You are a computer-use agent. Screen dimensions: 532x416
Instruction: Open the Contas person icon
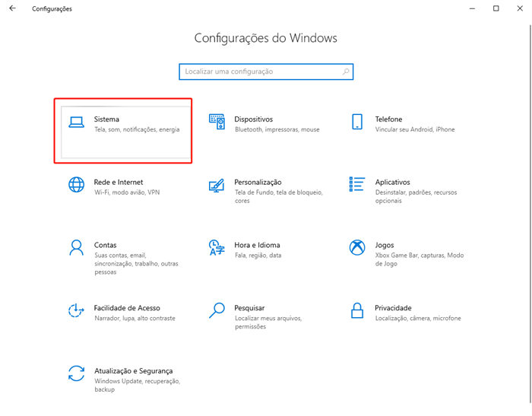[x=76, y=248]
